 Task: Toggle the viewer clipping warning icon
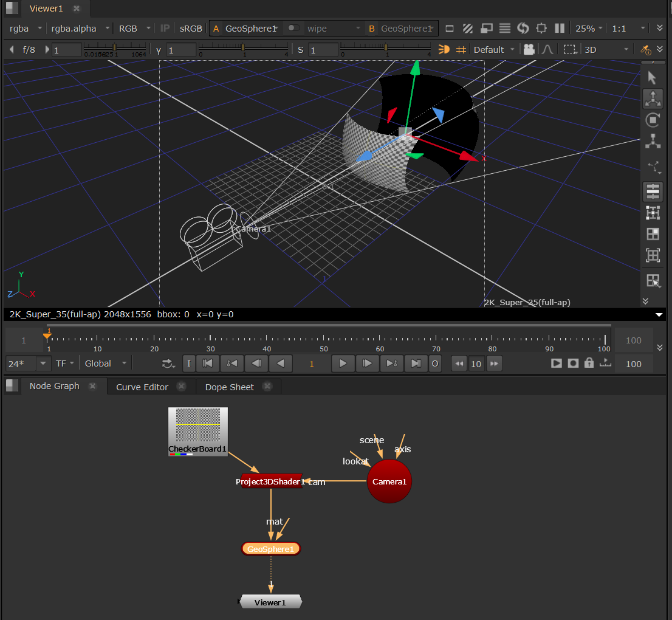467,28
